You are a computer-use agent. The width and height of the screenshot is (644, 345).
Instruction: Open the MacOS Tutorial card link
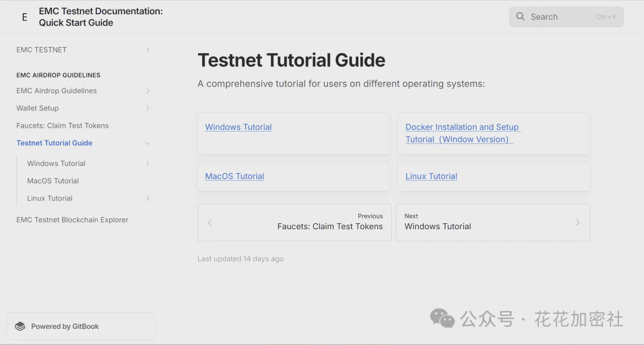tap(234, 176)
